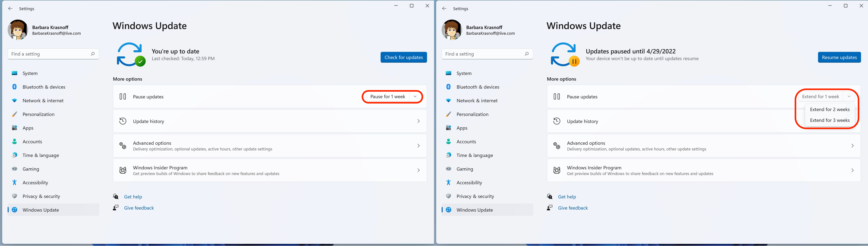The height and width of the screenshot is (246, 868).
Task: Click Check for updates button
Action: pos(404,57)
